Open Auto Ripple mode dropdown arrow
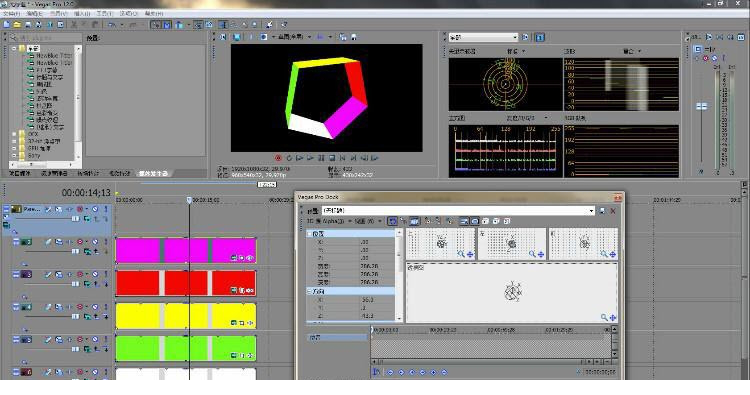This screenshot has width=750, height=395. click(x=188, y=24)
